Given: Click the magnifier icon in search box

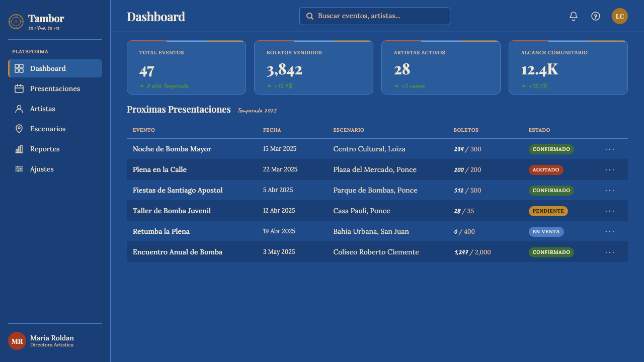Looking at the screenshot, I should [310, 16].
